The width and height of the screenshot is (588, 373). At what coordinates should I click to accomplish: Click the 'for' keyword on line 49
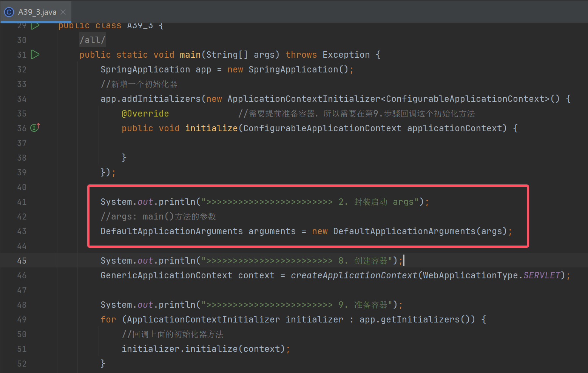click(108, 319)
